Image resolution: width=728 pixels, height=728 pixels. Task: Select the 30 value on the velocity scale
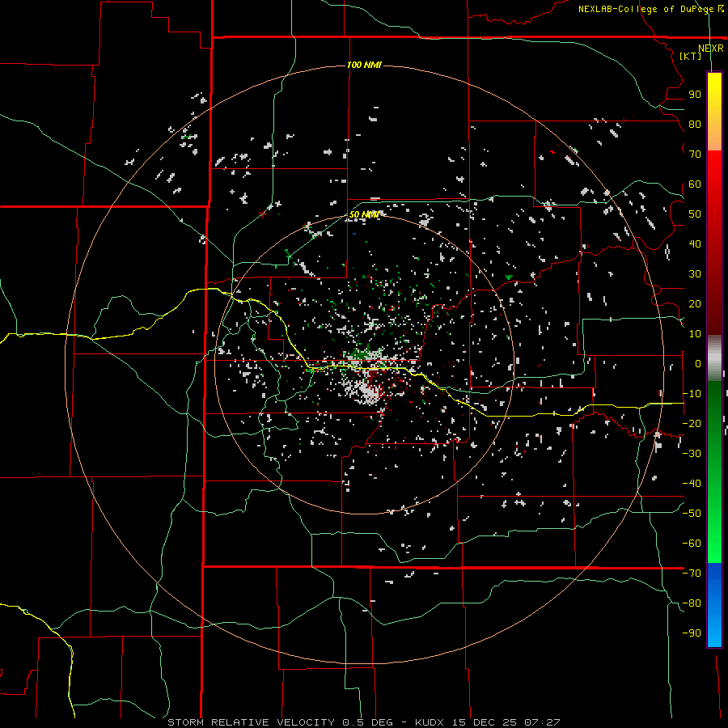(695, 274)
